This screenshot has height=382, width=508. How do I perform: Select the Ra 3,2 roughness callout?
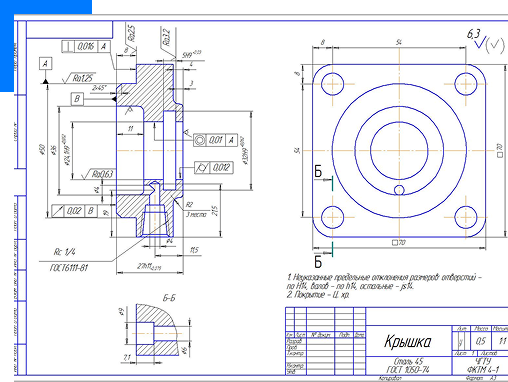click(x=168, y=39)
